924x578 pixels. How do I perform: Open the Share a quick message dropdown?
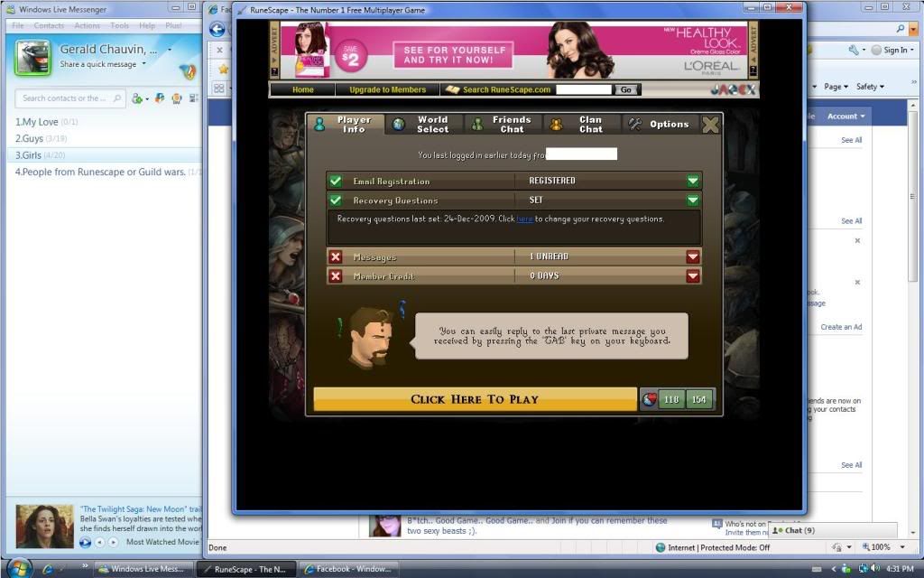(143, 64)
